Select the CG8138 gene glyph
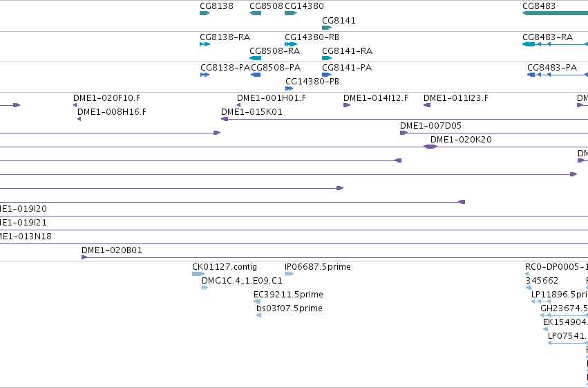This screenshot has height=388, width=588. click(x=205, y=13)
